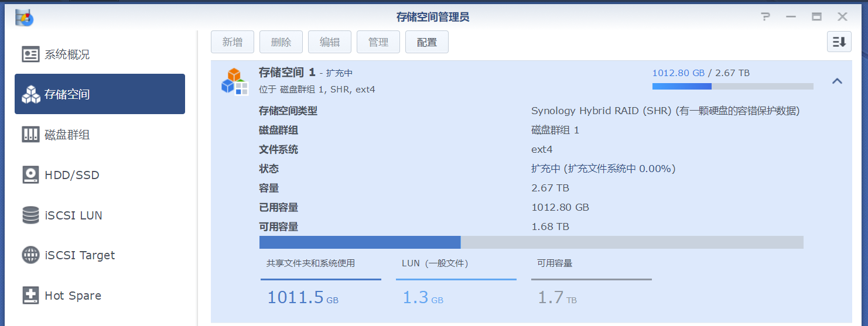
Task: Click the 1.68 TB available capacity value
Action: [x=550, y=227]
